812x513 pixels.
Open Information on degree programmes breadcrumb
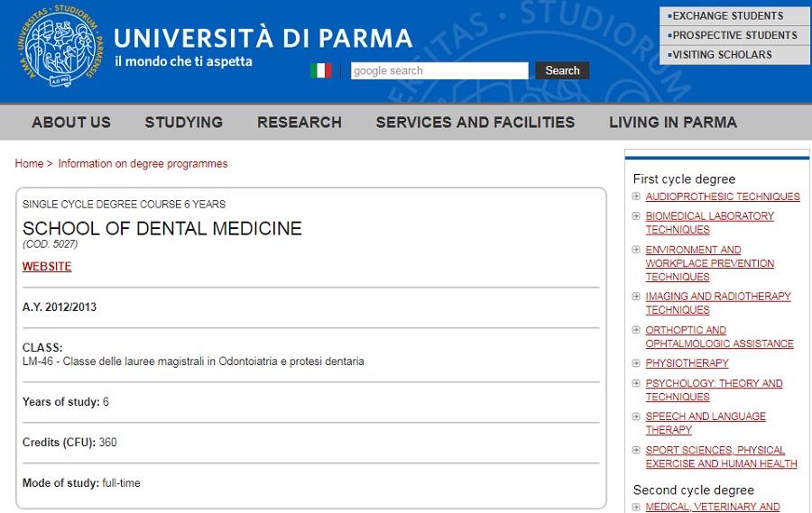[x=143, y=163]
